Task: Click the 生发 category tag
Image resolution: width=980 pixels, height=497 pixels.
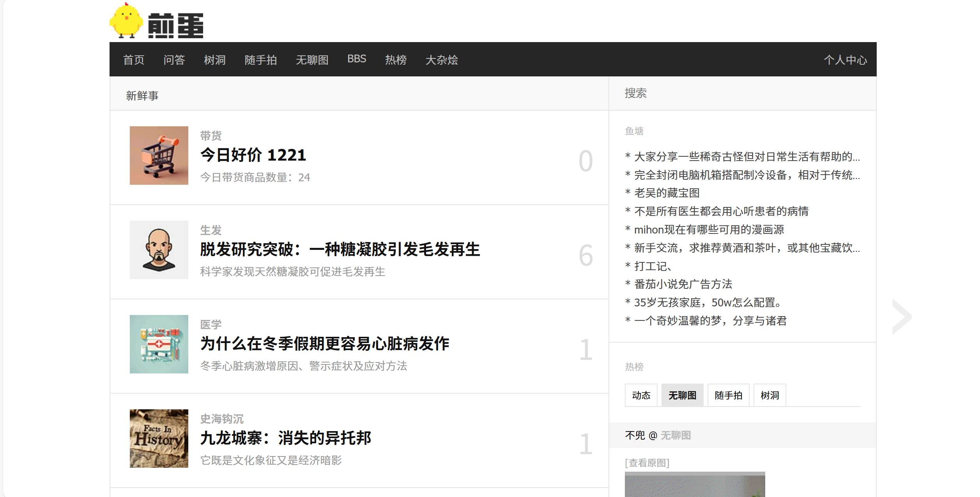Action: [x=211, y=230]
